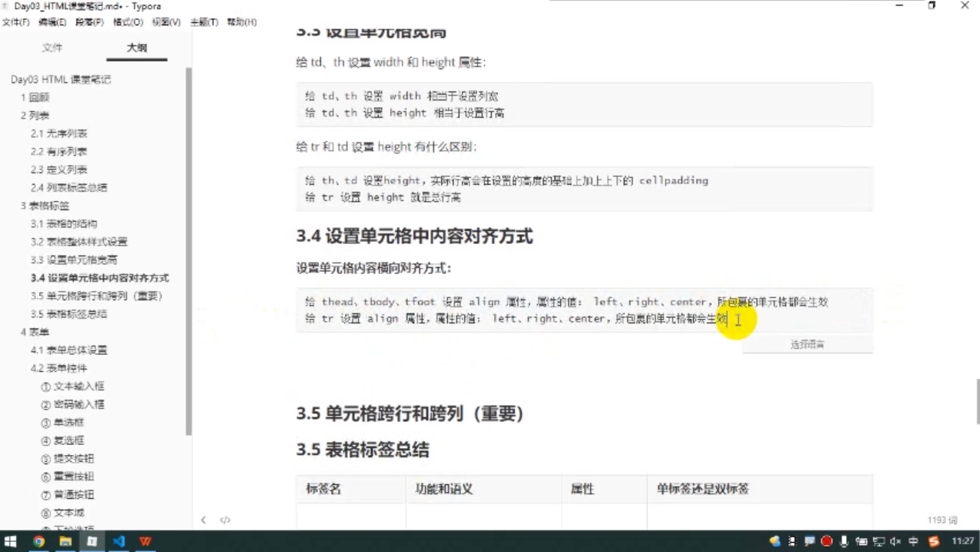
Task: Open the network tray icon
Action: tap(878, 542)
